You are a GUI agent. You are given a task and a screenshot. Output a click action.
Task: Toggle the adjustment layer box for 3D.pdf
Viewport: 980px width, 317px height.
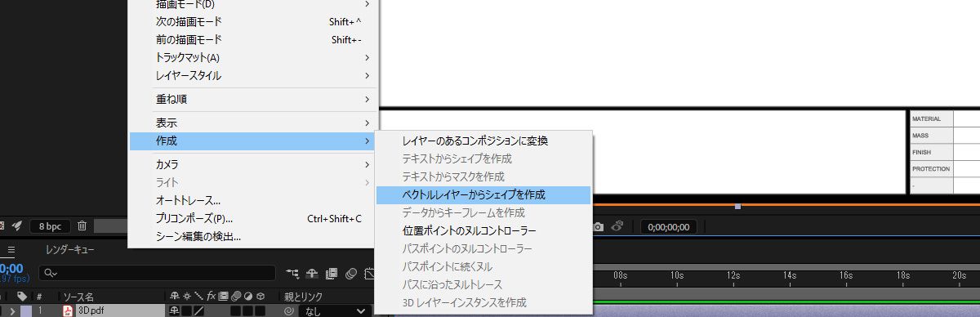click(247, 311)
